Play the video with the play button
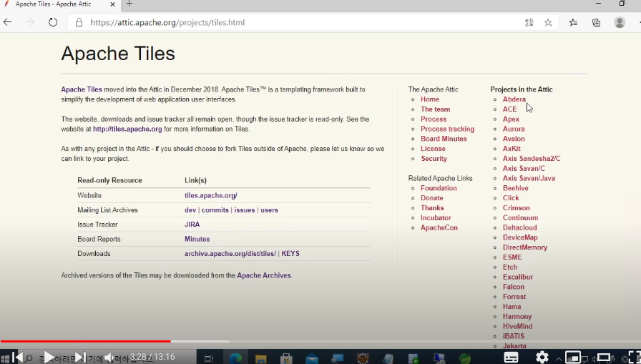This screenshot has height=364, width=641. coord(49,357)
